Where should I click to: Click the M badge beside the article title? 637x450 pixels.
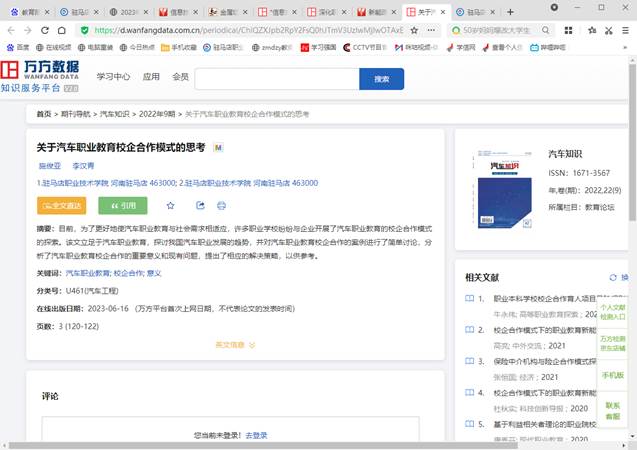(218, 147)
